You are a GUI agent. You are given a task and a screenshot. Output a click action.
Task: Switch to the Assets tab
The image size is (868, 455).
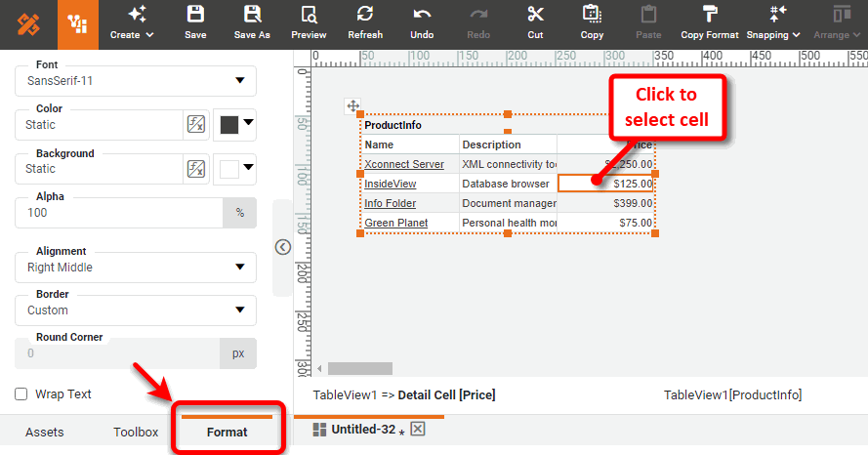[45, 432]
